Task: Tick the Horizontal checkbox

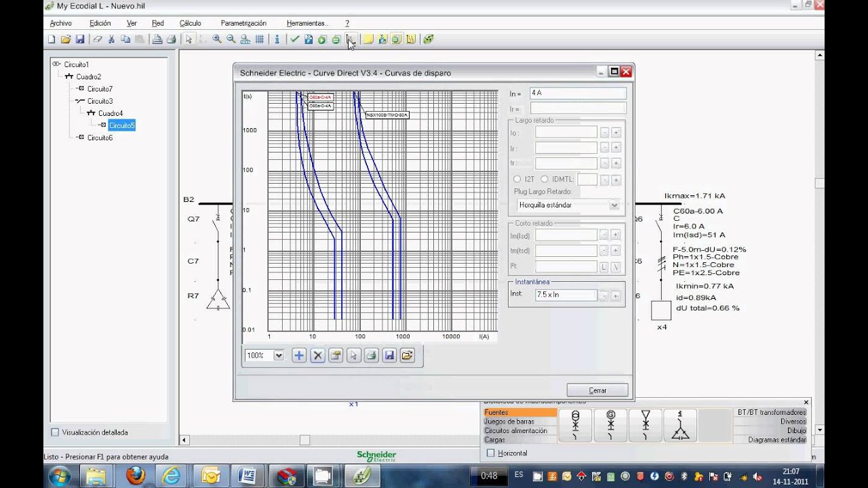Action: (x=491, y=453)
